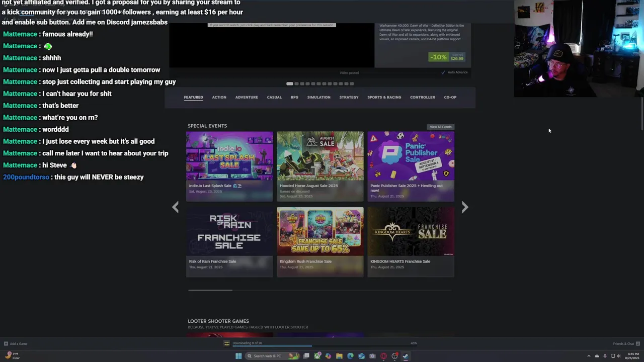Open Microsoft Copilot from the taskbar

[x=328, y=356]
